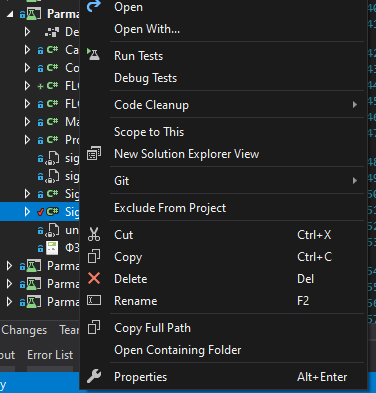The image size is (376, 393).
Task: Expand the Pro C# file node
Action: pos(27,140)
